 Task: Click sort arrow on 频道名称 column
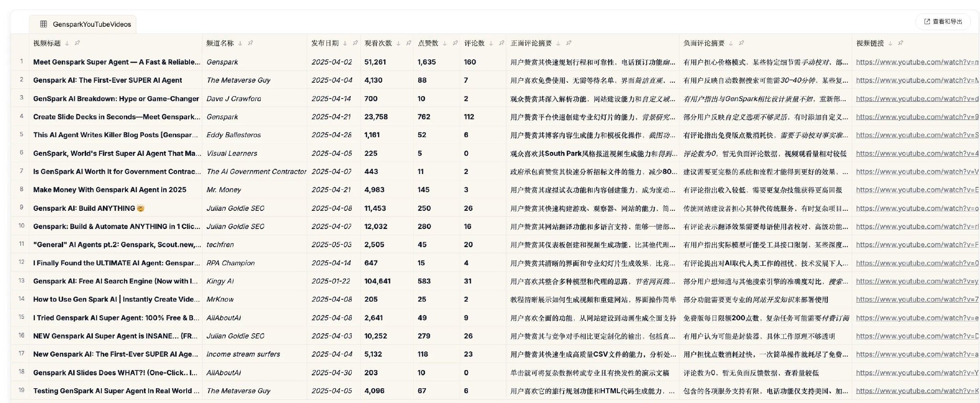tap(240, 43)
